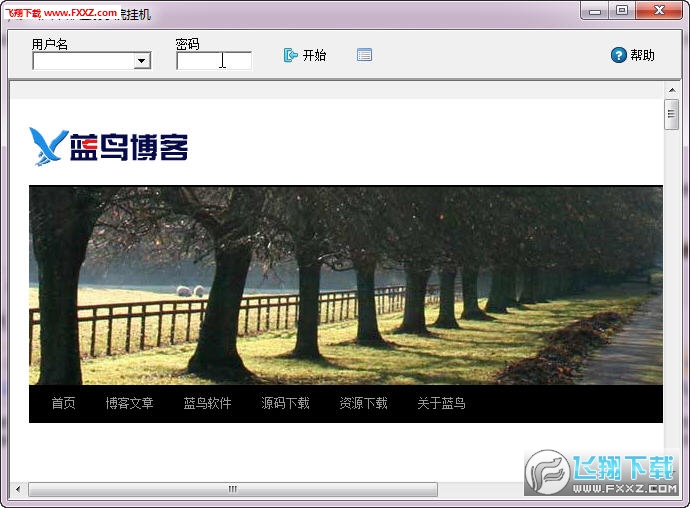Viewport: 690px width, 508px height.
Task: Open the list view icon in toolbar
Action: (364, 55)
